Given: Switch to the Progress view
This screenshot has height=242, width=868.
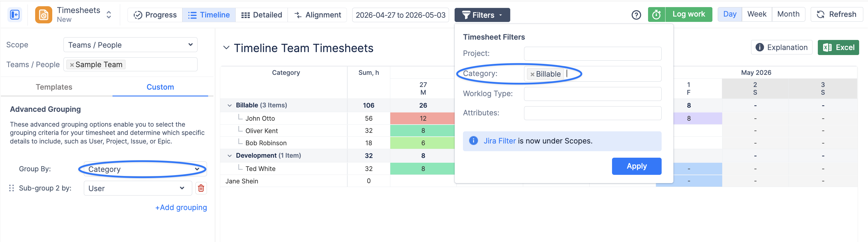Looking at the screenshot, I should pos(155,15).
